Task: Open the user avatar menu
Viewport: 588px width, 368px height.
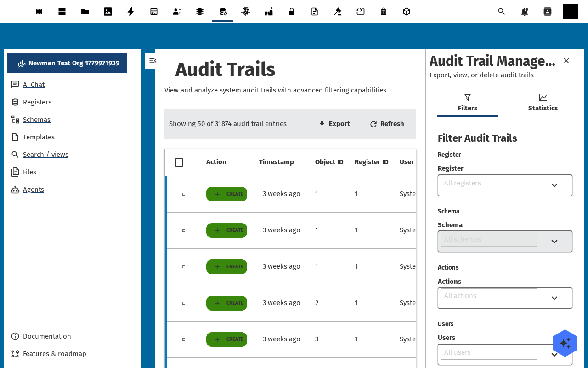Action: tap(571, 11)
